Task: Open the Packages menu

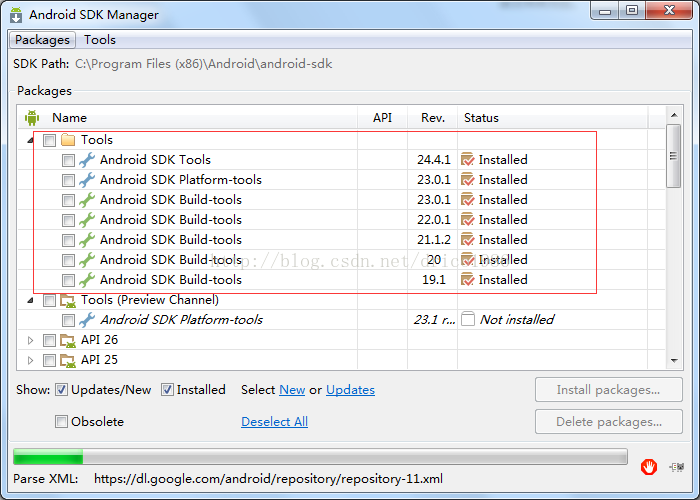Action: coord(42,40)
